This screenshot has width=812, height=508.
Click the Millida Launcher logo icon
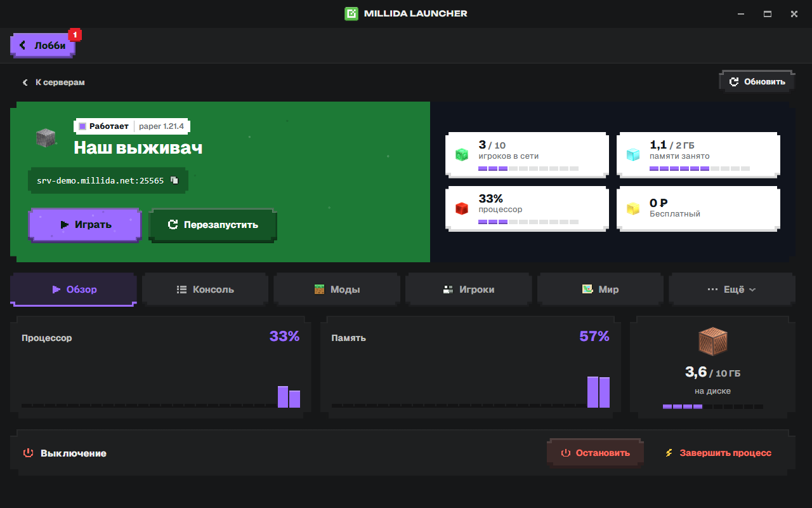pos(351,13)
